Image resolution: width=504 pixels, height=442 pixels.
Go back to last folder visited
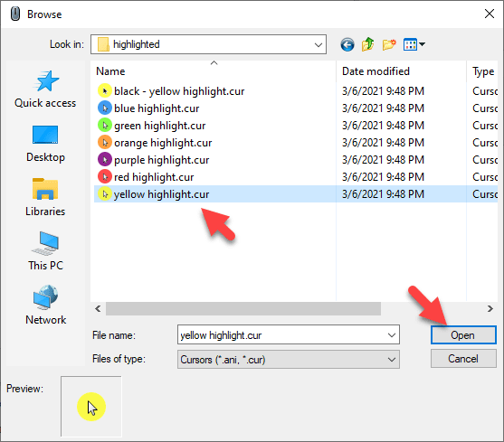click(347, 44)
